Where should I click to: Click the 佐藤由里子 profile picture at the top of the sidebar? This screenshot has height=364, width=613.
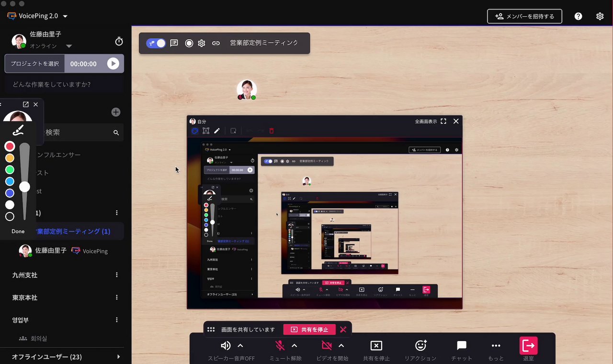point(19,41)
